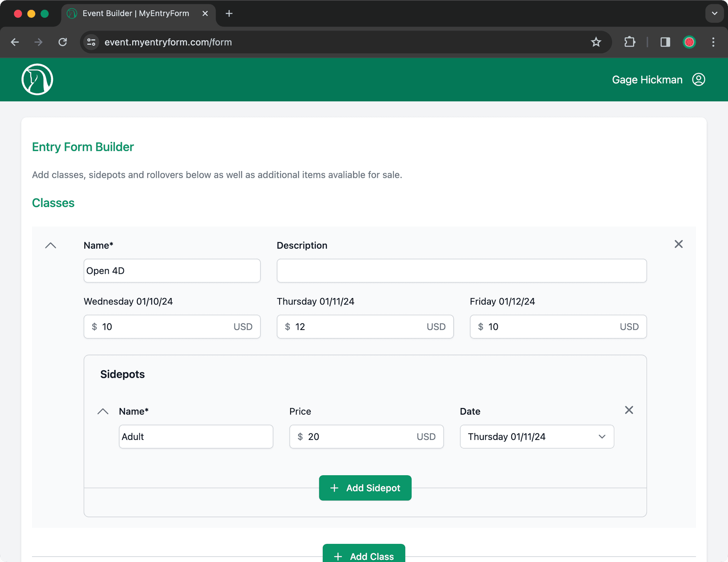The image size is (728, 562).
Task: Select the Event Builder browser tab
Action: pos(135,13)
